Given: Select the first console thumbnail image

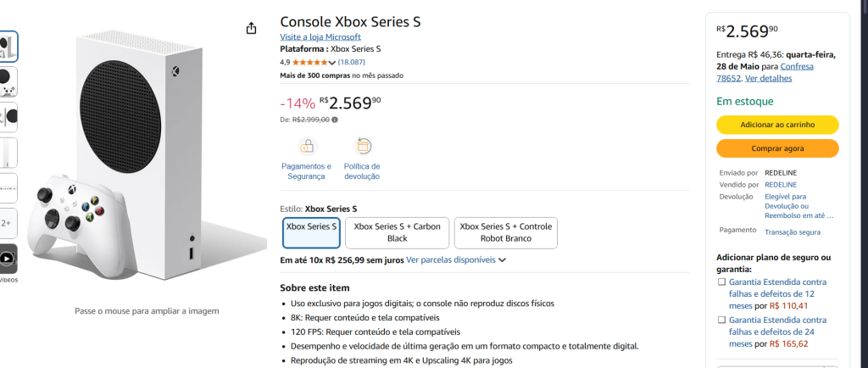Looking at the screenshot, I should pos(7,46).
